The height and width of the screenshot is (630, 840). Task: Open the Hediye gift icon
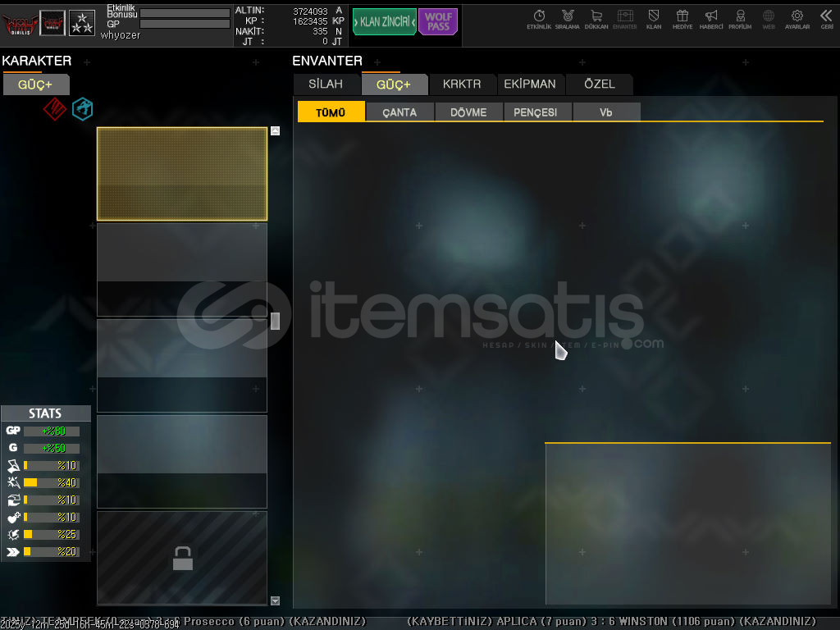682,18
